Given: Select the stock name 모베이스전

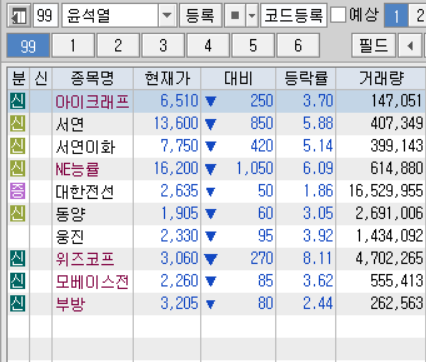Looking at the screenshot, I should [x=92, y=281].
